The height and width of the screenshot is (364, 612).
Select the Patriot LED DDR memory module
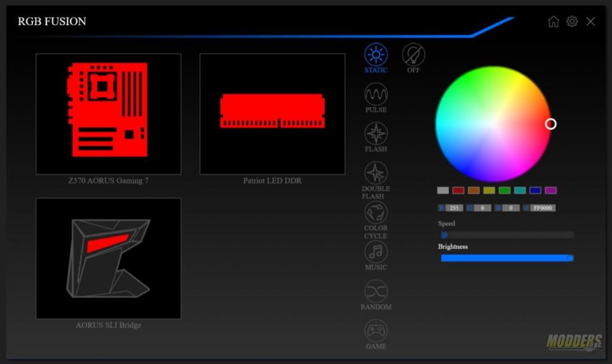tap(273, 114)
